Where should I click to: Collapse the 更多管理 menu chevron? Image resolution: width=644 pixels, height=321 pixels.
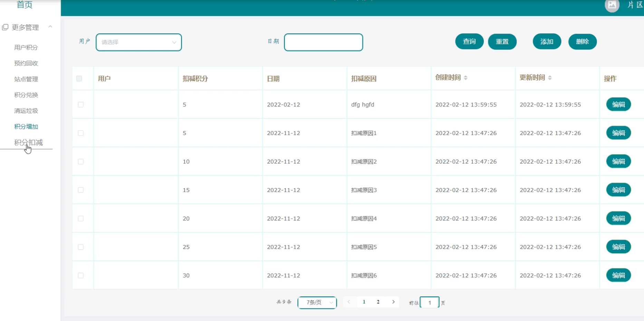point(50,27)
